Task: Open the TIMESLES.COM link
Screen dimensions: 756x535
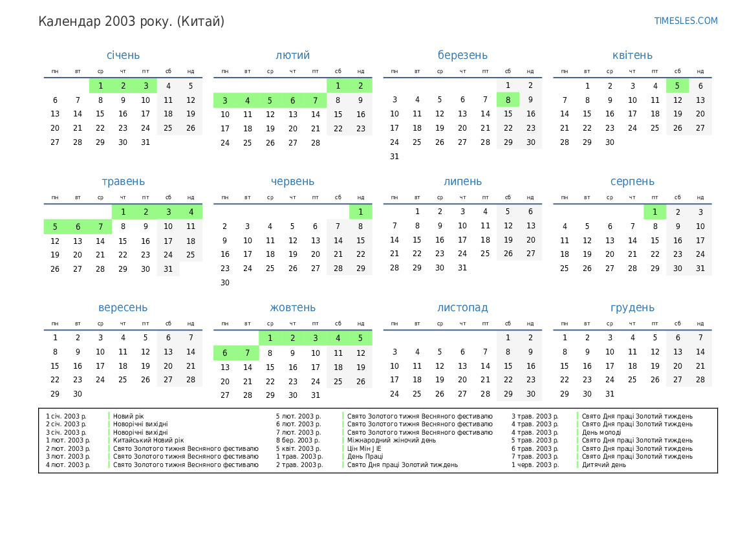Action: [x=686, y=21]
